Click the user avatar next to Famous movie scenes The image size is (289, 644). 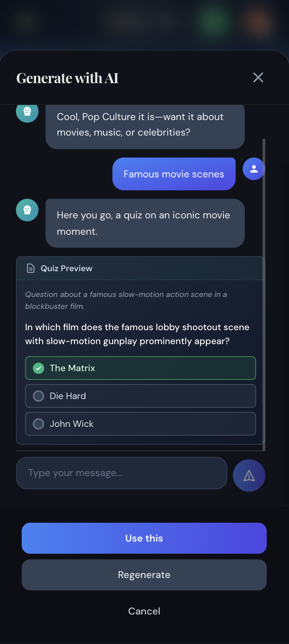(254, 169)
